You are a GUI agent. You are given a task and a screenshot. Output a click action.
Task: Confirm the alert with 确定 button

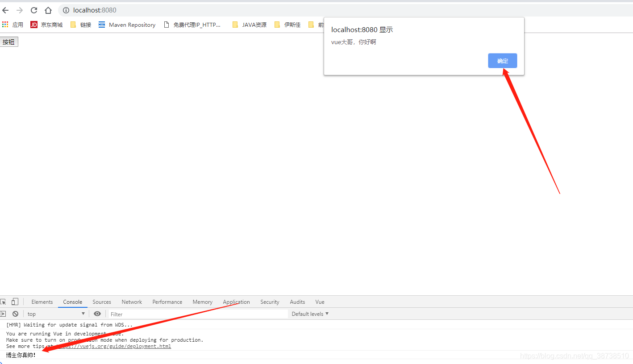point(503,61)
